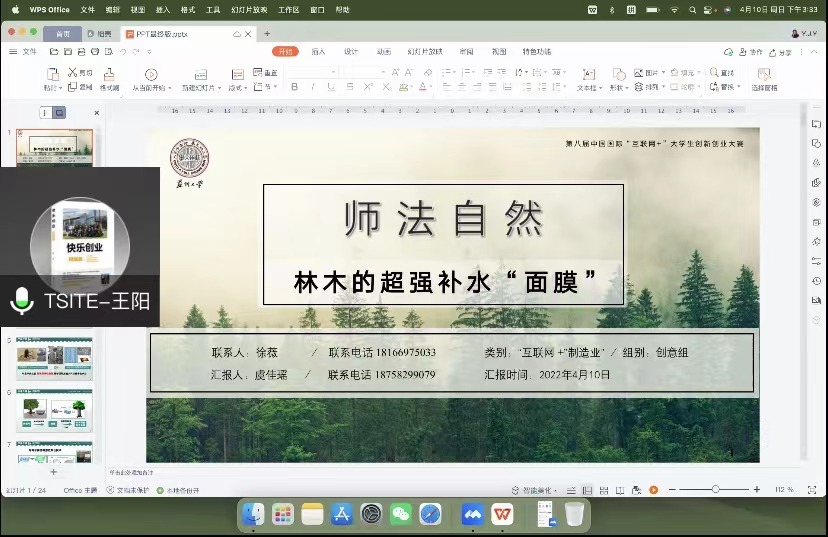Image resolution: width=828 pixels, height=537 pixels.
Task: Click the Share (分享) button
Action: (x=783, y=51)
